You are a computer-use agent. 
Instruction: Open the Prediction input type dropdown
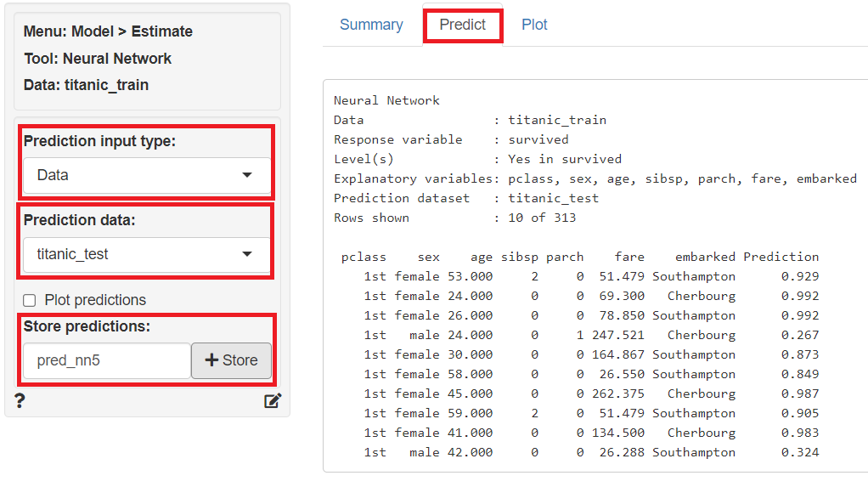coord(147,175)
